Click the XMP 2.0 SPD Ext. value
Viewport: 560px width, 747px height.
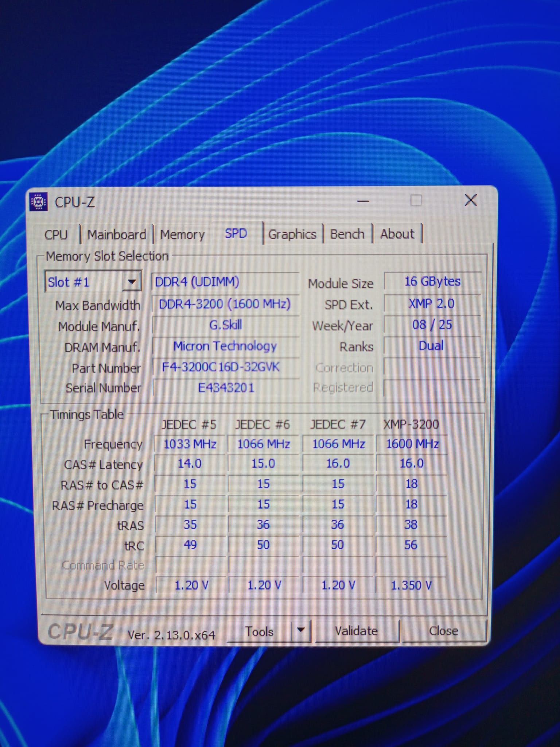432,303
